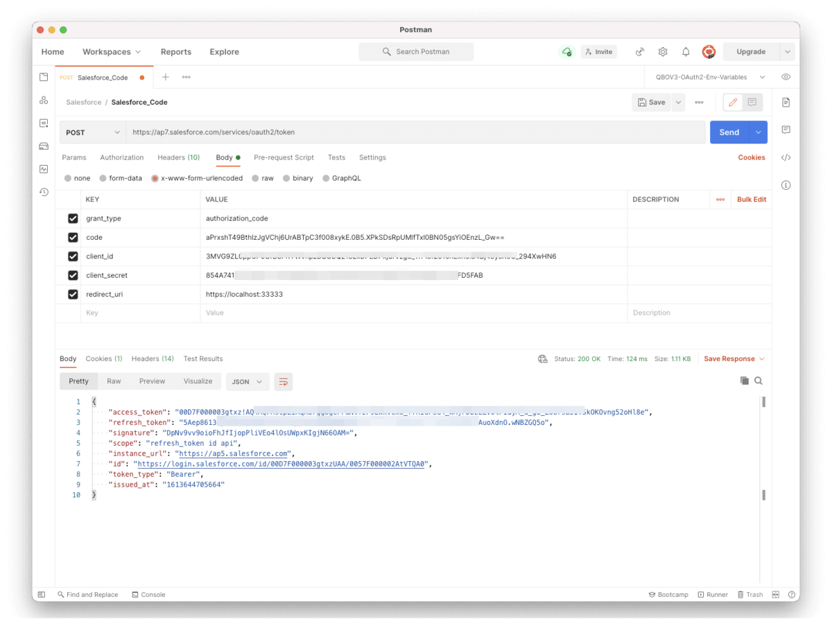Add a new request tab

[x=165, y=77]
